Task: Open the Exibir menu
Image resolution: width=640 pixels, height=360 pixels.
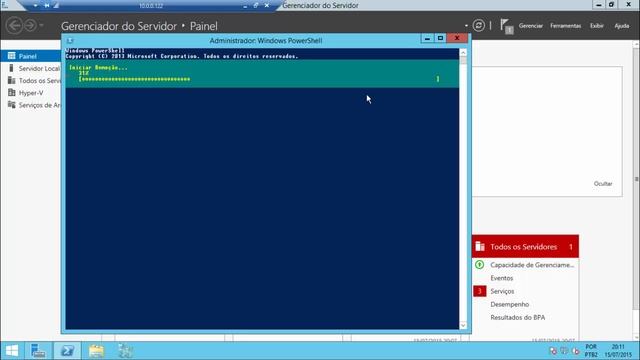Action: pyautogui.click(x=596, y=26)
